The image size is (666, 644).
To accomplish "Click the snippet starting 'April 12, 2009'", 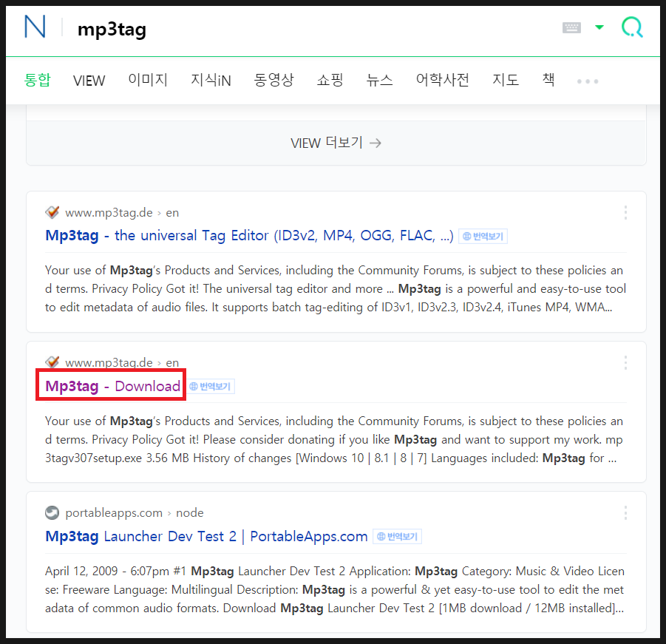I will (x=335, y=589).
